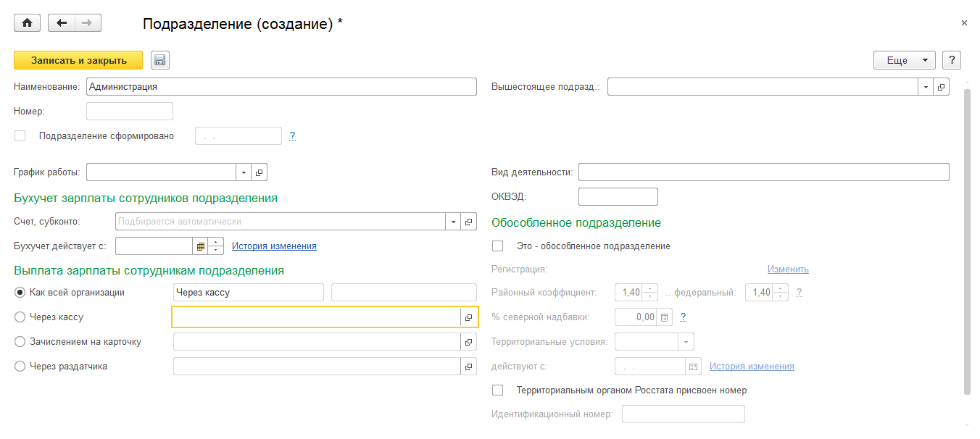Click the Home icon button
980x439 pixels.
click(x=27, y=23)
